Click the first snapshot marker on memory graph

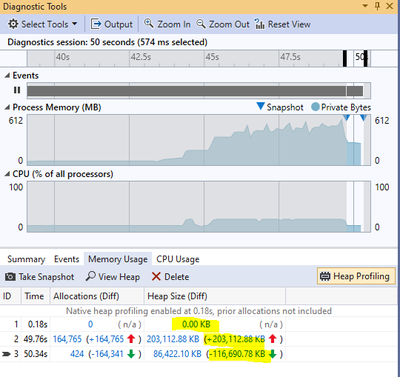tap(346, 118)
